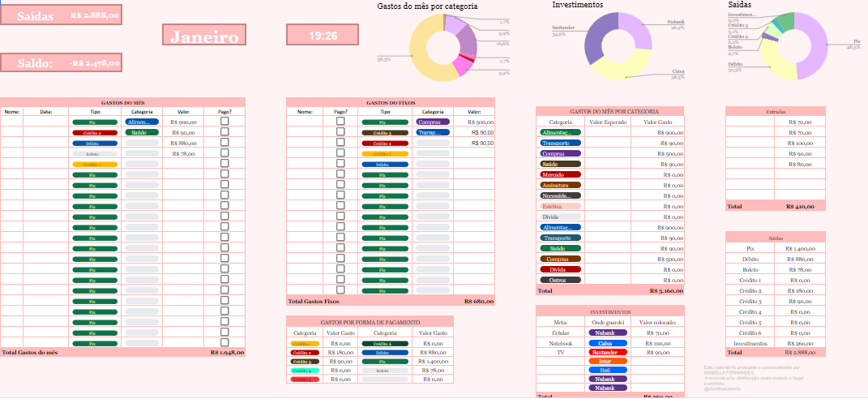Click the Gastos do mês por categoria chart title
Image resolution: width=868 pixels, height=399 pixels.
pos(427,6)
